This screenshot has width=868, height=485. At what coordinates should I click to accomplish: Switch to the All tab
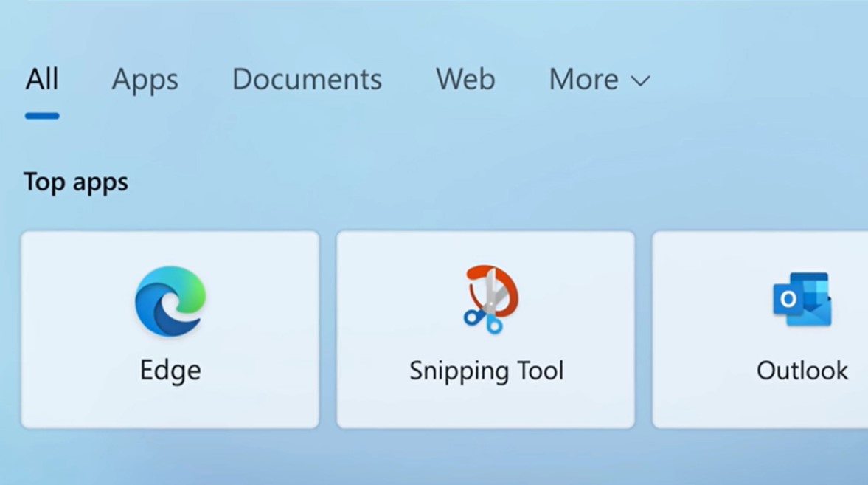click(x=42, y=79)
